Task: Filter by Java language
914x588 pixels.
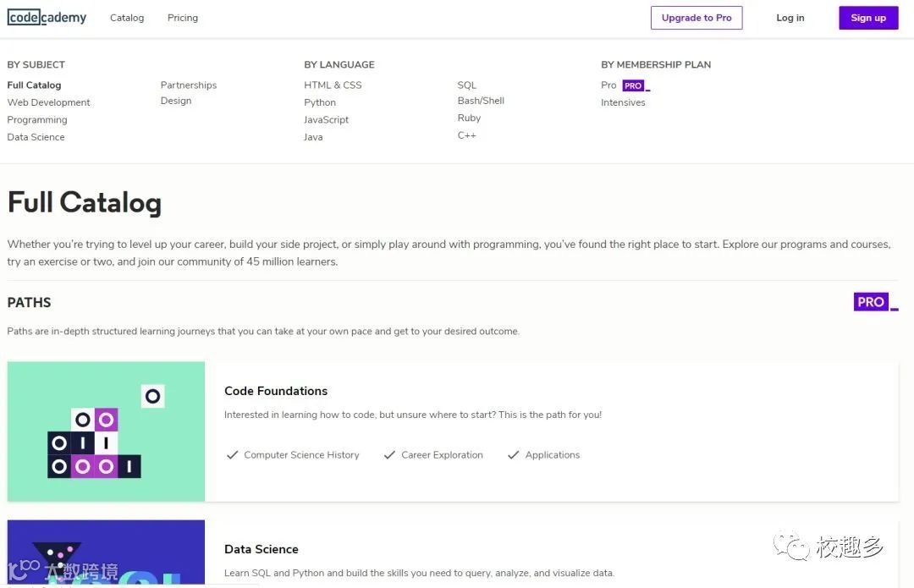Action: pyautogui.click(x=313, y=138)
